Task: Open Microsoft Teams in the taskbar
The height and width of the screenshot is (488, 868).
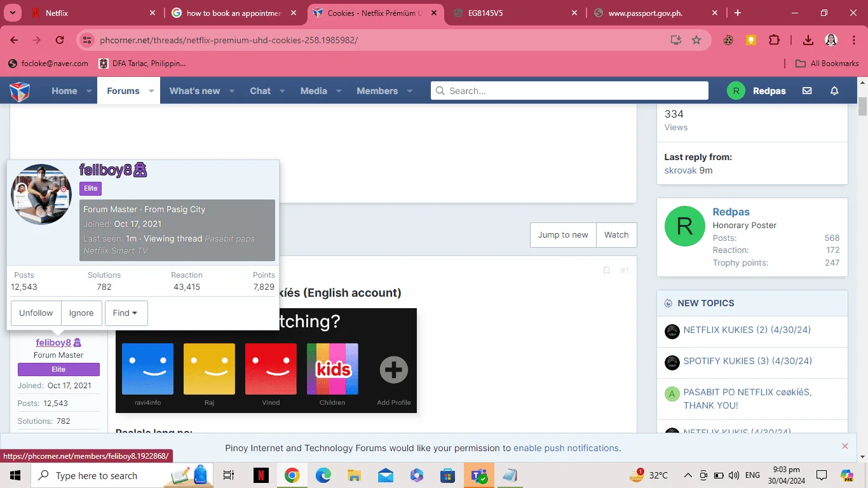Action: pos(478,475)
